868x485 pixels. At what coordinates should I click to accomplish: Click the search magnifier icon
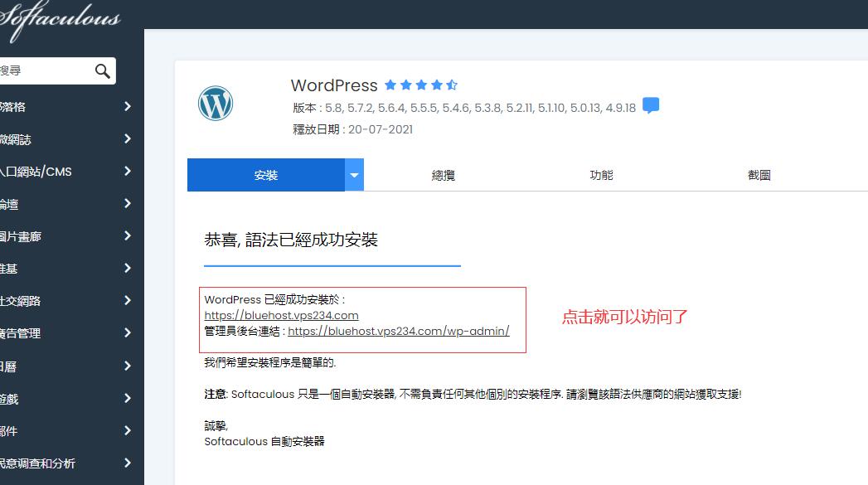103,70
